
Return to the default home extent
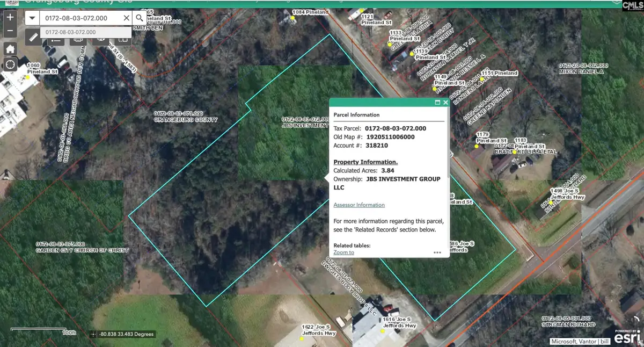tap(10, 48)
